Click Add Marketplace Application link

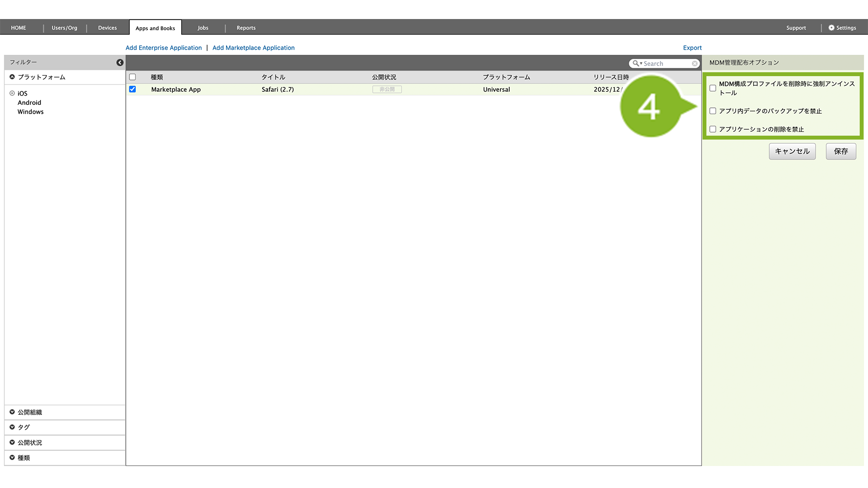pyautogui.click(x=253, y=48)
